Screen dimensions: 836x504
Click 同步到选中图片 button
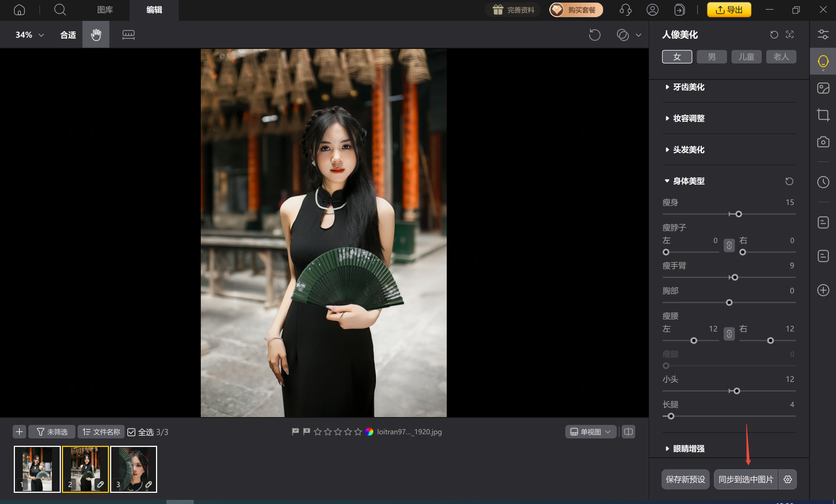click(x=746, y=479)
